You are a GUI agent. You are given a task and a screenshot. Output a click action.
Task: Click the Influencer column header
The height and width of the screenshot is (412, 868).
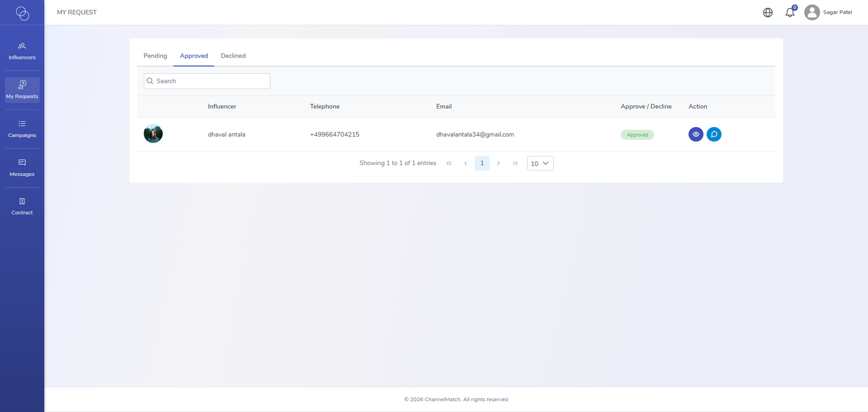point(222,106)
